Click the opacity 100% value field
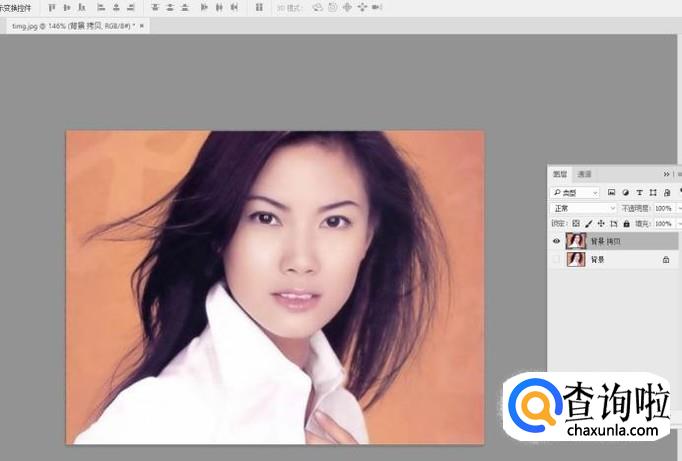682x461 pixels. [x=664, y=208]
